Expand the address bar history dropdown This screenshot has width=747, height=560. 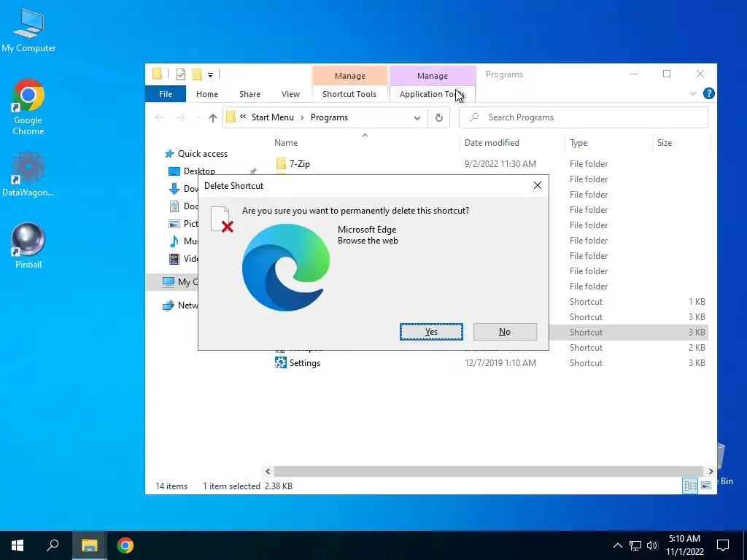(417, 117)
